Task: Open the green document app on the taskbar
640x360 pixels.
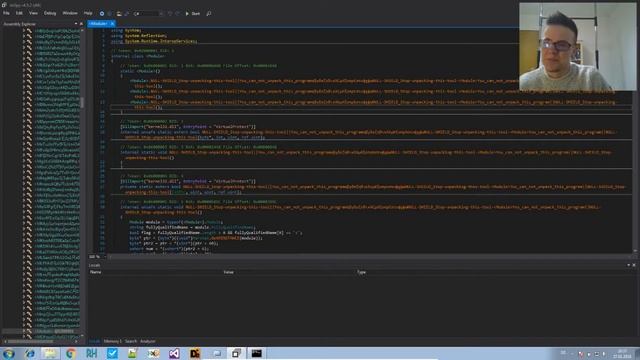Action: (x=132, y=353)
